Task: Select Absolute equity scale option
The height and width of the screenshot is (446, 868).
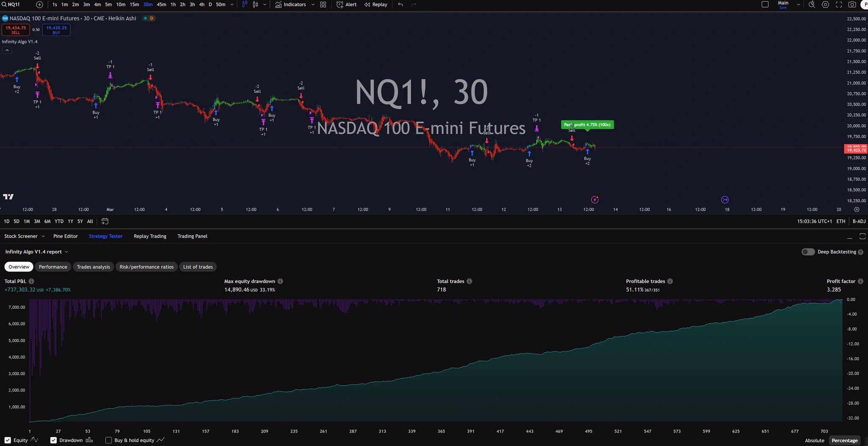Action: click(814, 440)
